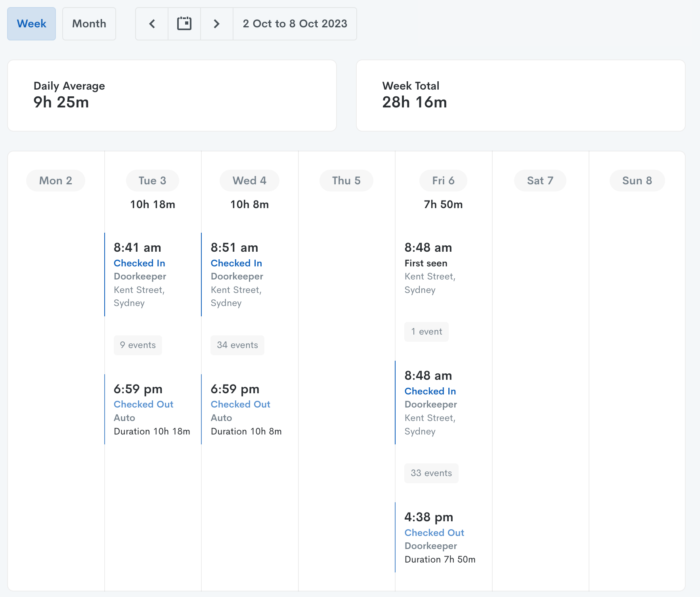Viewport: 700px width, 597px height.
Task: Click the First seen entry on Friday
Action: tap(426, 263)
